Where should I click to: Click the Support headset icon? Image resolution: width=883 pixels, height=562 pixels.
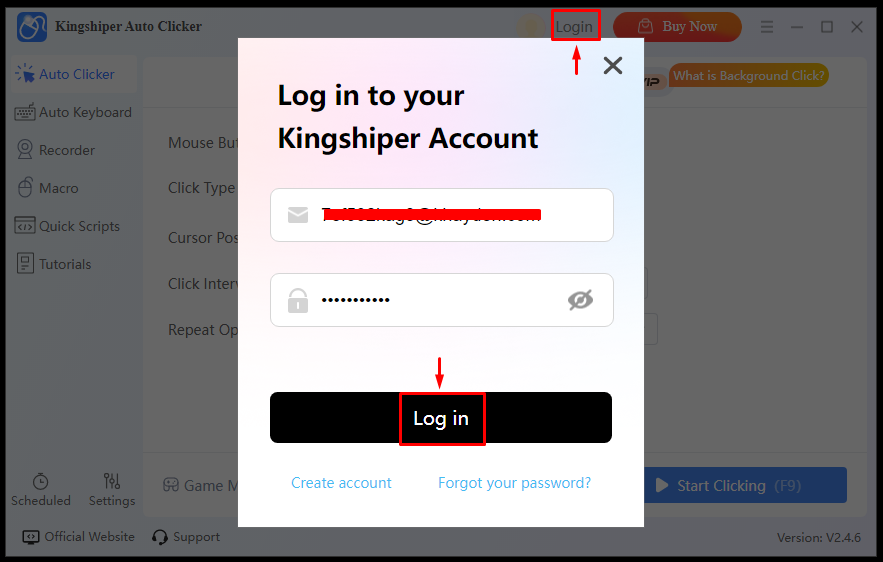tap(160, 537)
